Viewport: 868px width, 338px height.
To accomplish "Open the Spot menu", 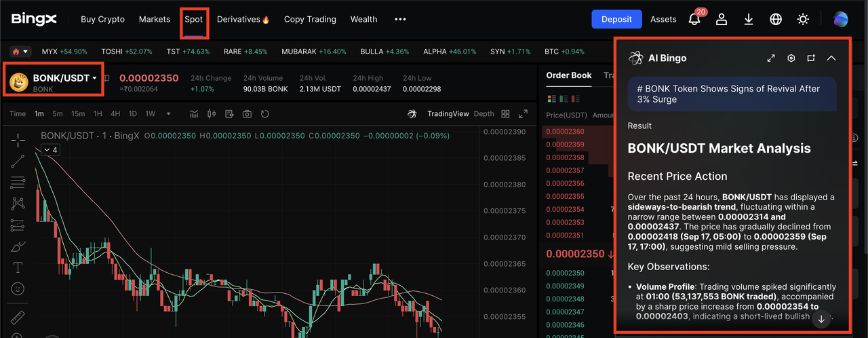I will click(194, 19).
